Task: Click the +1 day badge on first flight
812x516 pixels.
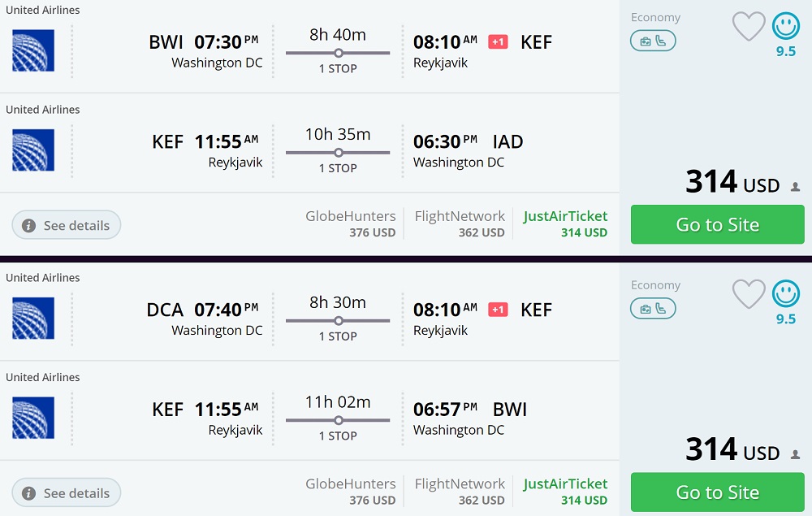Action: click(498, 41)
